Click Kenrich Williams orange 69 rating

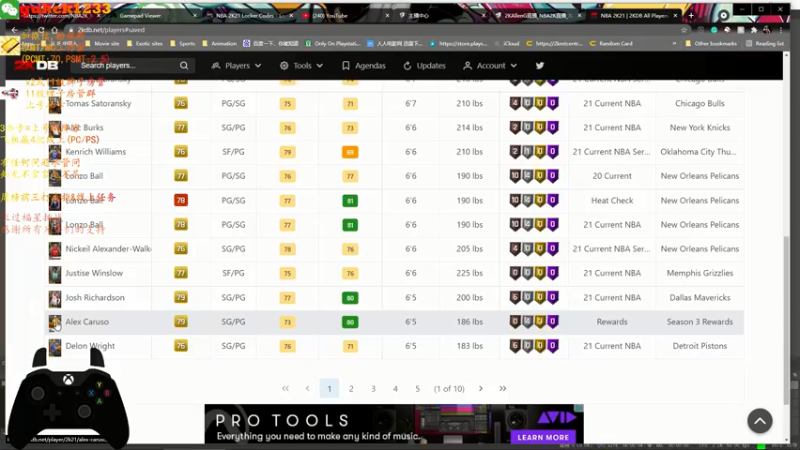350,152
